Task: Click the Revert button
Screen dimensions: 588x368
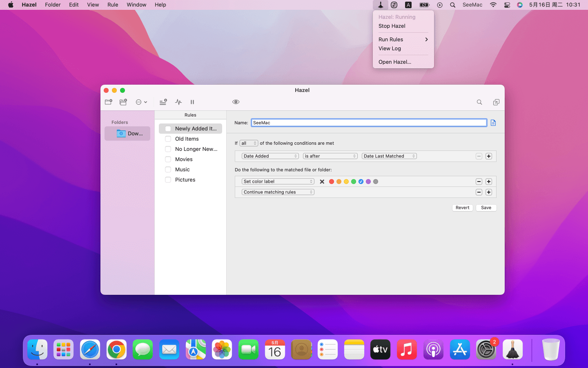Action: [x=462, y=208]
